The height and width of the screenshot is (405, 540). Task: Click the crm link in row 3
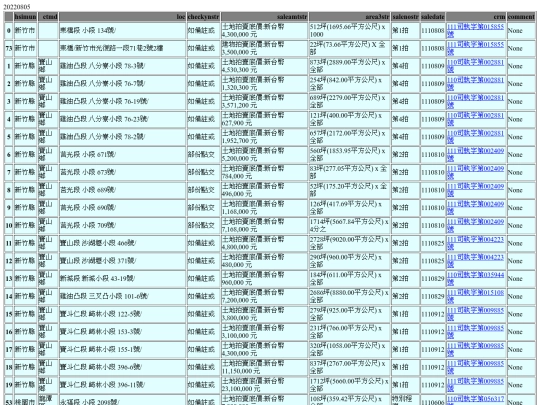click(475, 101)
